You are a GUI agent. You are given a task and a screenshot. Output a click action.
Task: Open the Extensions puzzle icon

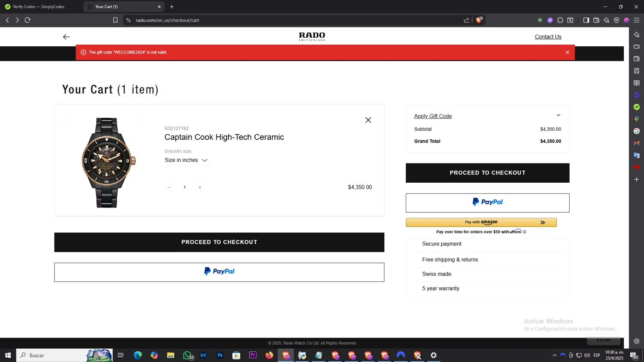pos(560,20)
